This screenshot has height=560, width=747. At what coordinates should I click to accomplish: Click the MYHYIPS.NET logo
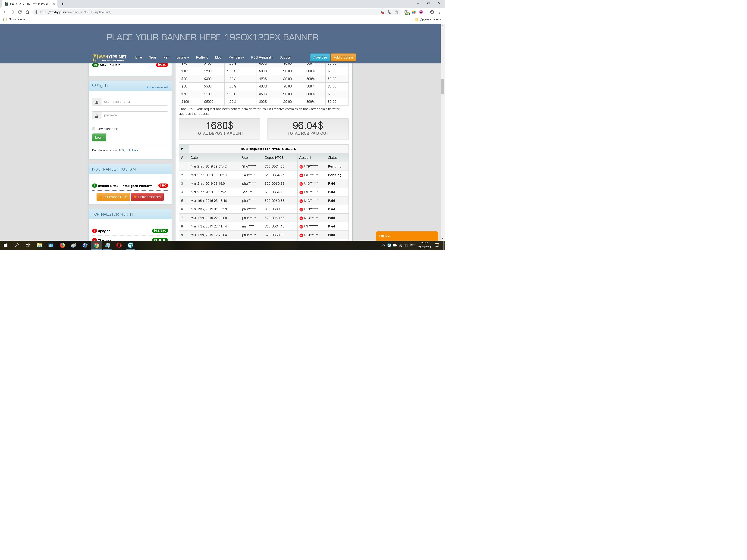pos(110,58)
